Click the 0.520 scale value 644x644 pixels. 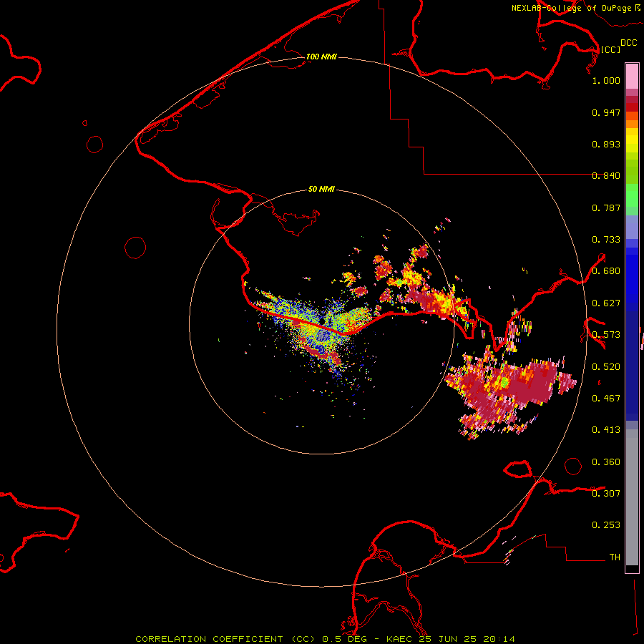[x=606, y=367]
